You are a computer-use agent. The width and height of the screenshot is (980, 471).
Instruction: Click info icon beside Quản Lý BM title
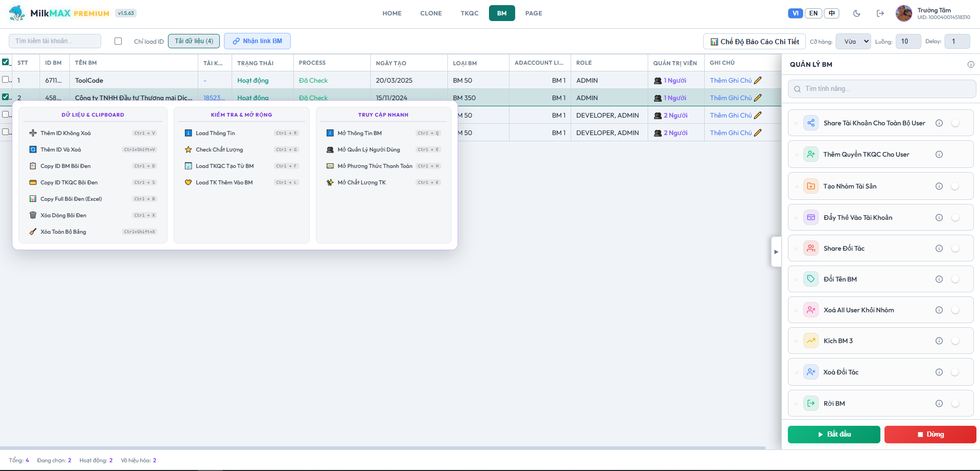pos(971,64)
